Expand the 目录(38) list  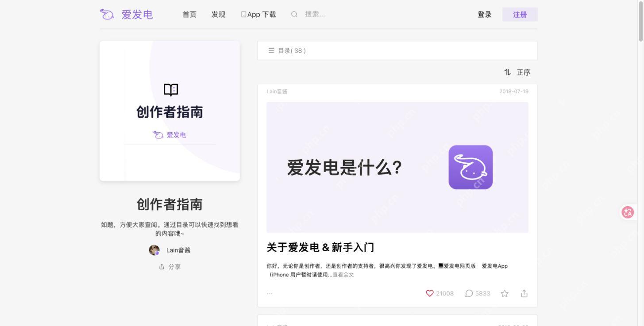pos(397,50)
